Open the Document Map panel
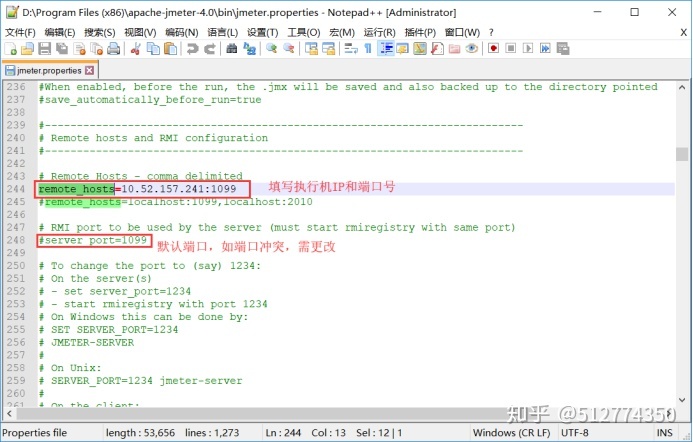Image resolution: width=693 pixels, height=442 pixels. [420, 49]
